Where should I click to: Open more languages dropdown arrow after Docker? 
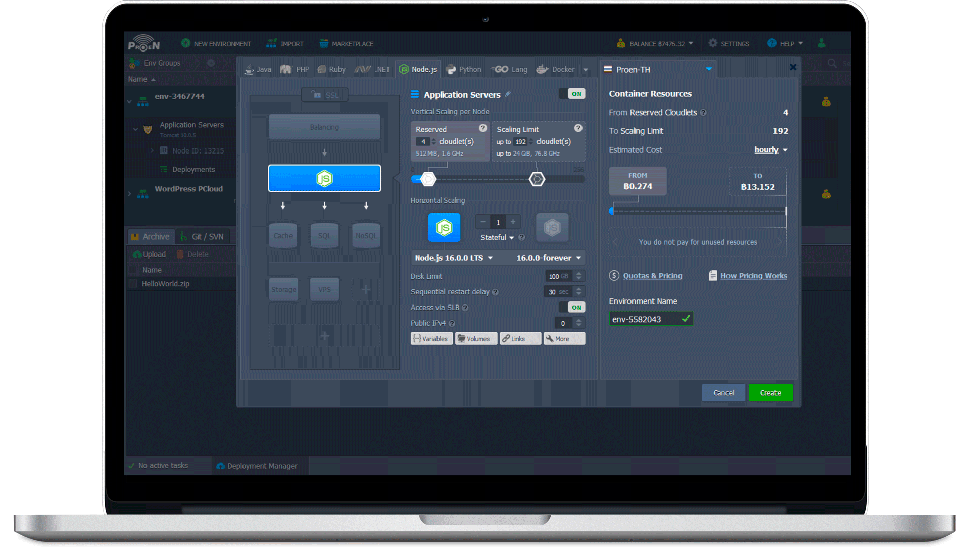[586, 70]
